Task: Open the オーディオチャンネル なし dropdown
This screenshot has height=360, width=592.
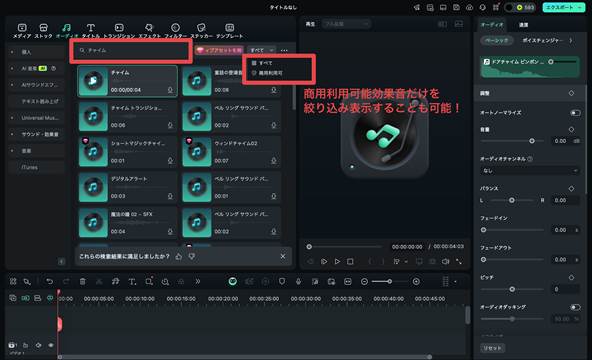Action: click(x=530, y=171)
